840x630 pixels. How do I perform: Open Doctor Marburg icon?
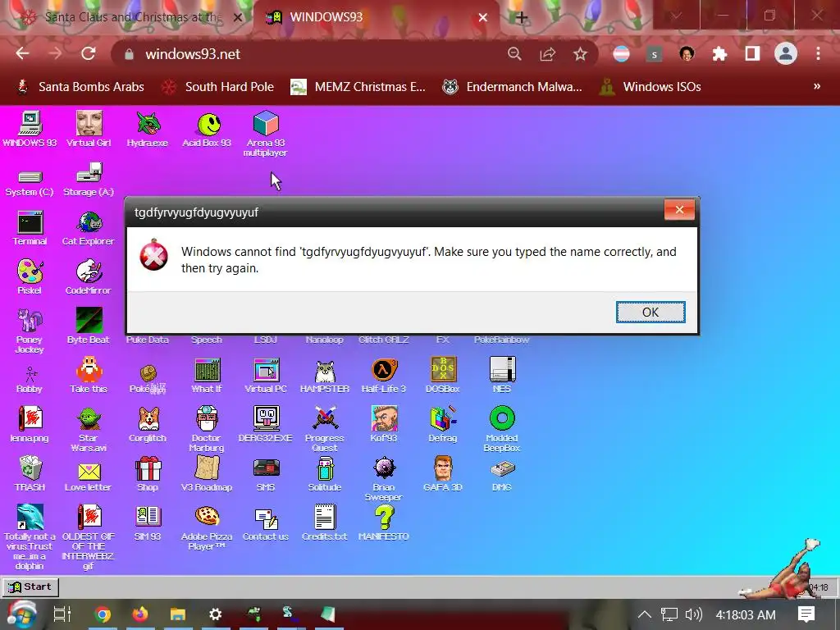(207, 429)
